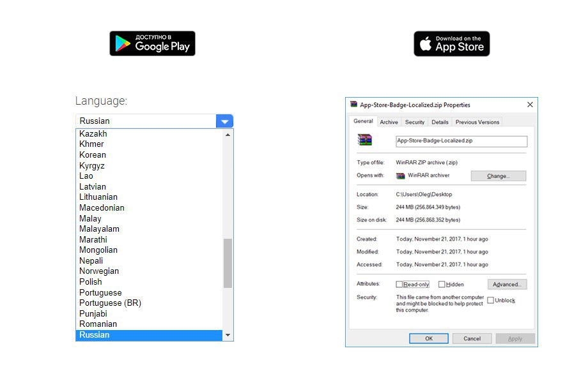The image size is (588, 383).
Task: Select Latvian in the language list
Action: click(x=149, y=186)
